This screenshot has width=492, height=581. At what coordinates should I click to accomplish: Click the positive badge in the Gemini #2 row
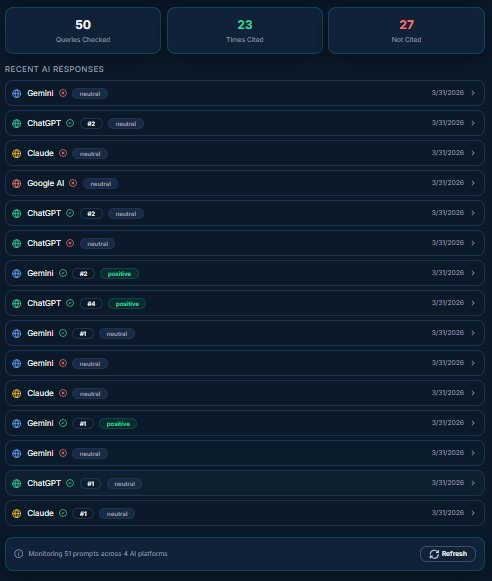pos(119,274)
